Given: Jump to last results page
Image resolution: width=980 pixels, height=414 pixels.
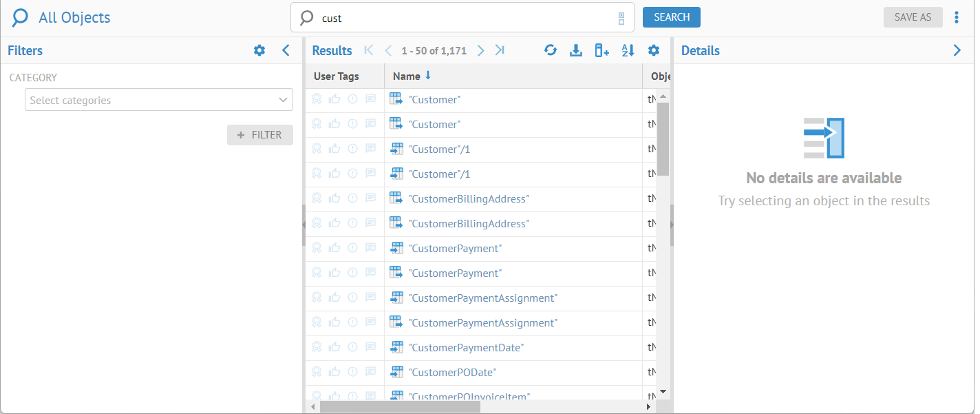Looking at the screenshot, I should [500, 50].
